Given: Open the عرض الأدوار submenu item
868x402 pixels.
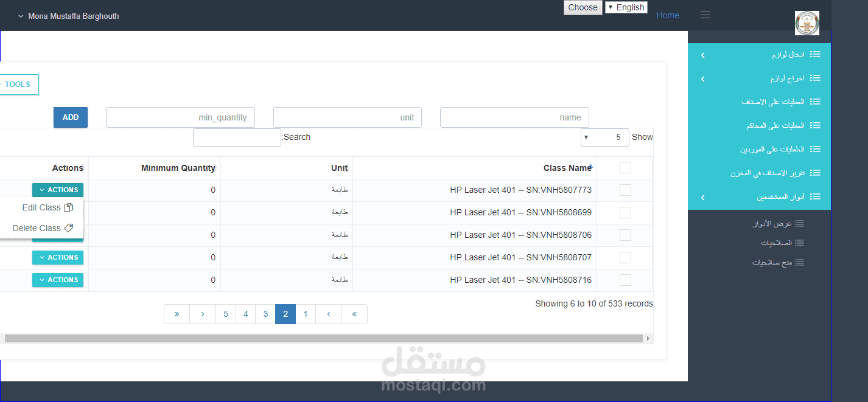Looking at the screenshot, I should [778, 223].
